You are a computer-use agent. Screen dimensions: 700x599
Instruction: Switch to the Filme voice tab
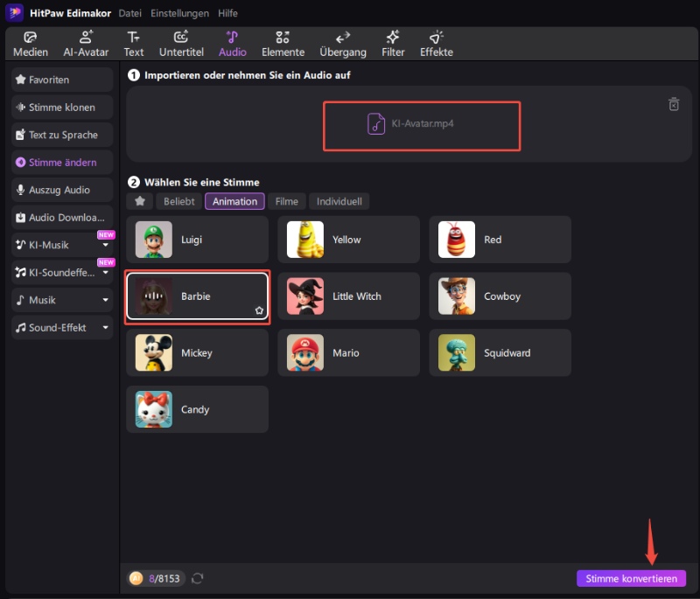click(286, 201)
